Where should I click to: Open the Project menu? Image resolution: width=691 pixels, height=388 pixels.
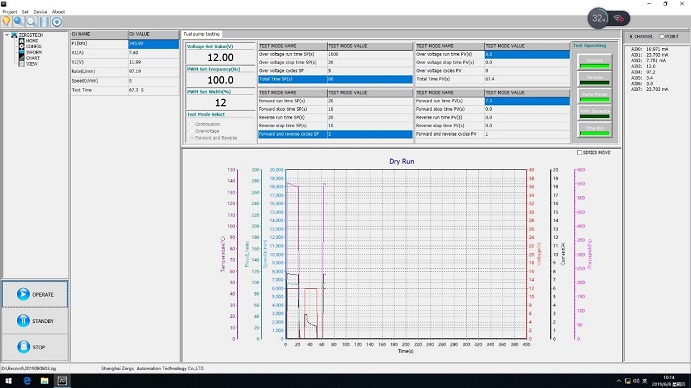point(10,12)
